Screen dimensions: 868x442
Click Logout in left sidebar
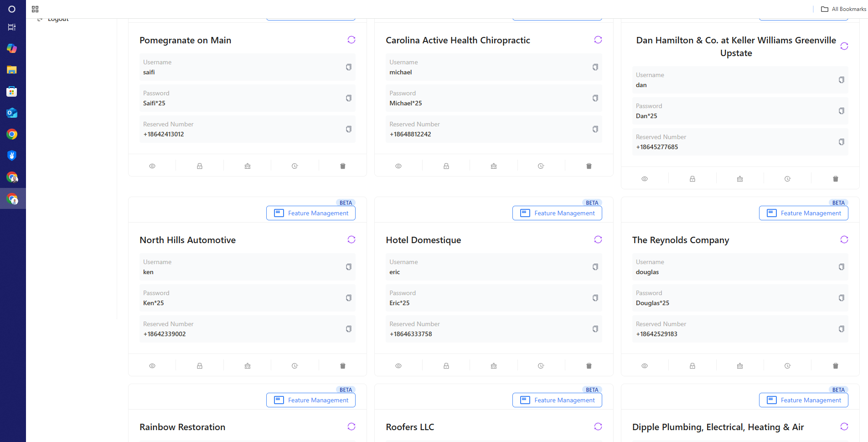[57, 19]
